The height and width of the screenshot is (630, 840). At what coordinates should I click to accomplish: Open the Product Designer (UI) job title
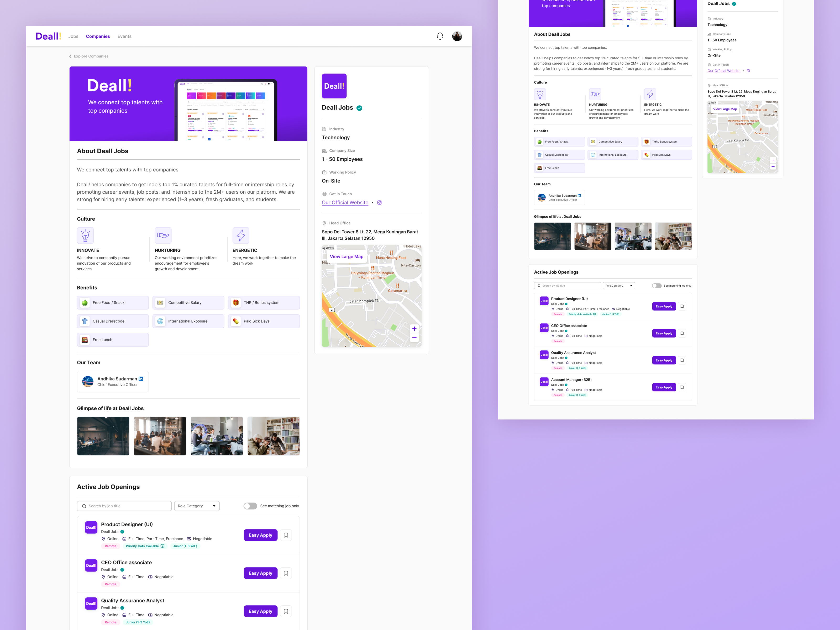pos(127,524)
